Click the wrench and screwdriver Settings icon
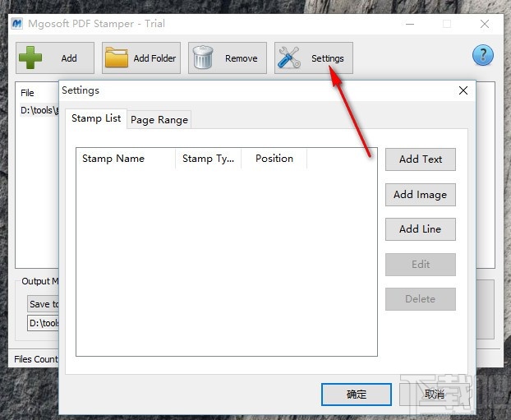 [x=288, y=58]
